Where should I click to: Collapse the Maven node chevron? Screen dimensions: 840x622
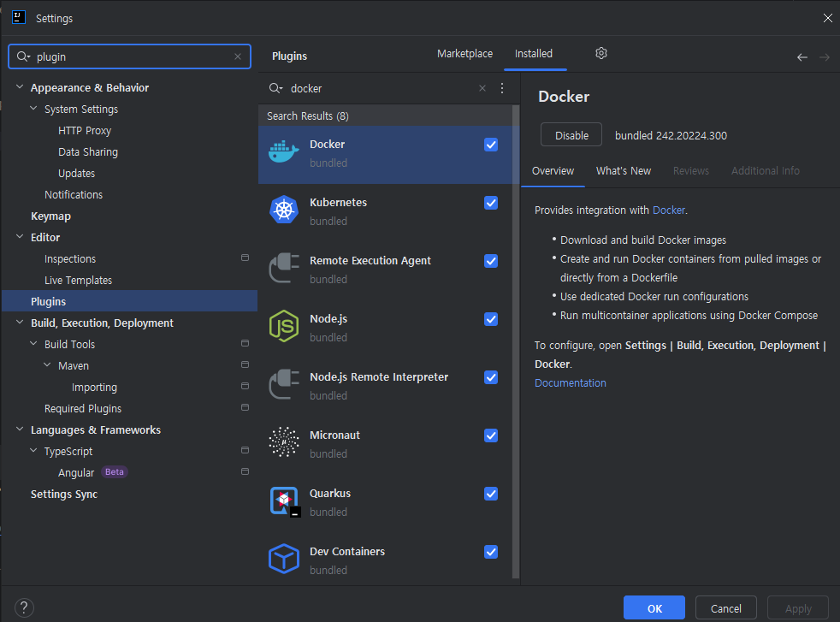(47, 364)
